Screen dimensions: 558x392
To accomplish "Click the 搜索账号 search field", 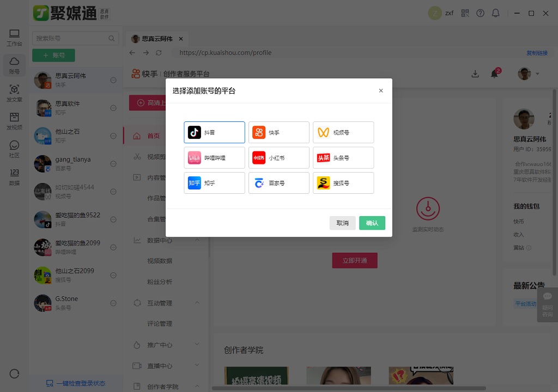I will click(x=71, y=39).
